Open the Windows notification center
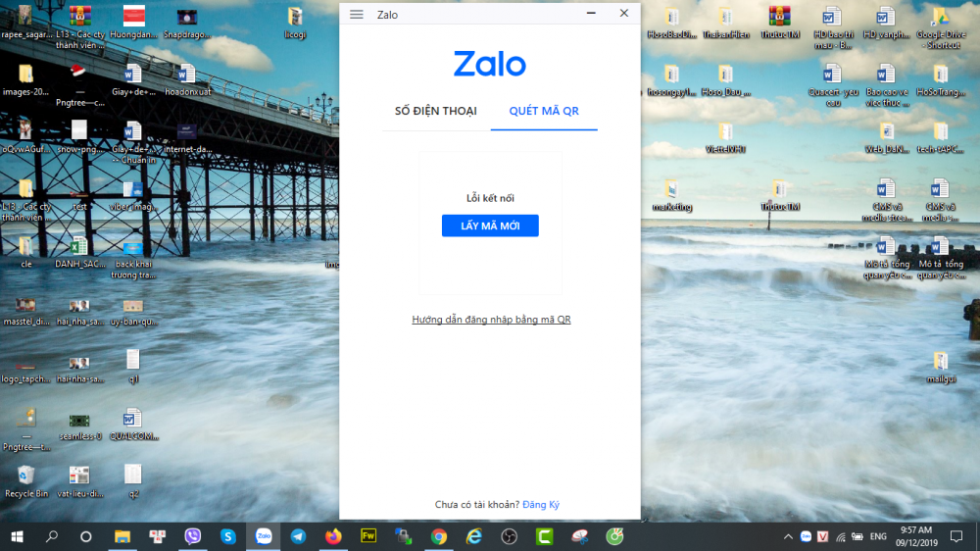Viewport: 980px width, 551px height. [x=956, y=536]
